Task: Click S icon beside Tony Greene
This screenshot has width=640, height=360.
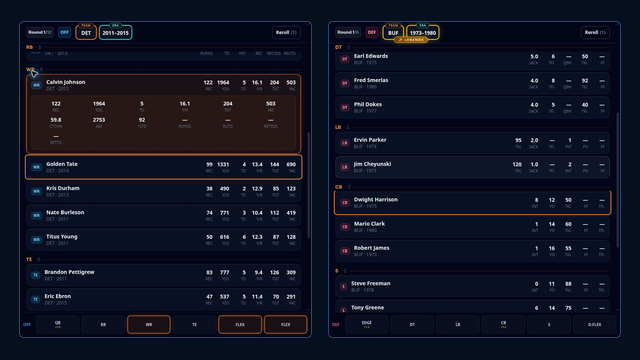Action: coord(343,310)
